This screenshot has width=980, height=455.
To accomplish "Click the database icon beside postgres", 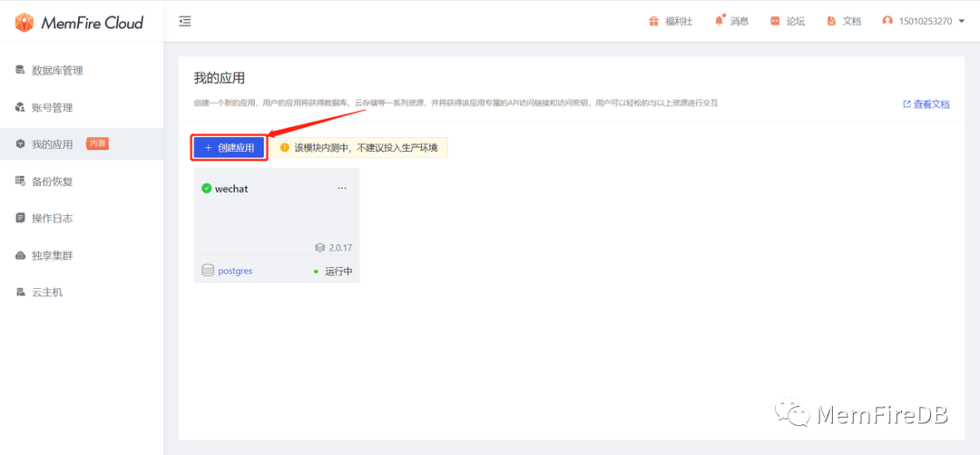I will pos(208,271).
